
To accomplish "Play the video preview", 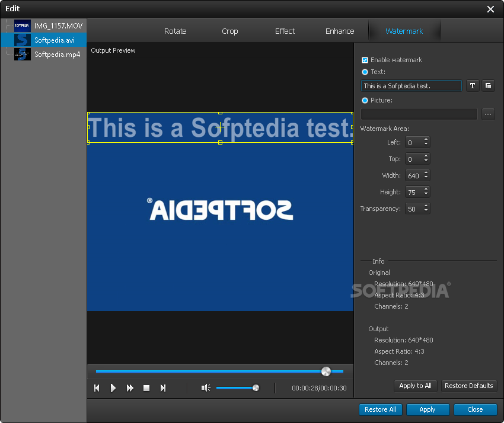I will (113, 388).
